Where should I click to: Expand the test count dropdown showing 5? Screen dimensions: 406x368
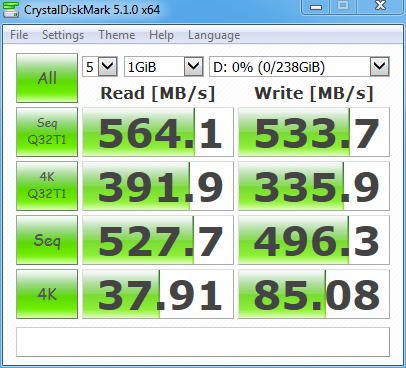pos(108,67)
